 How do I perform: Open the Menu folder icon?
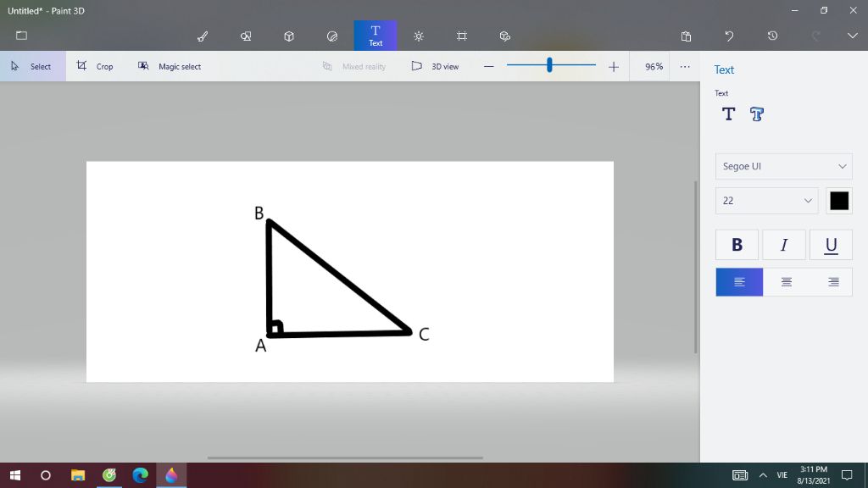pos(22,36)
